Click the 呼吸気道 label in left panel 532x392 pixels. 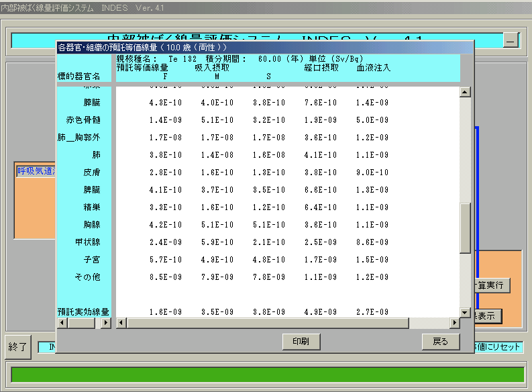click(36, 172)
